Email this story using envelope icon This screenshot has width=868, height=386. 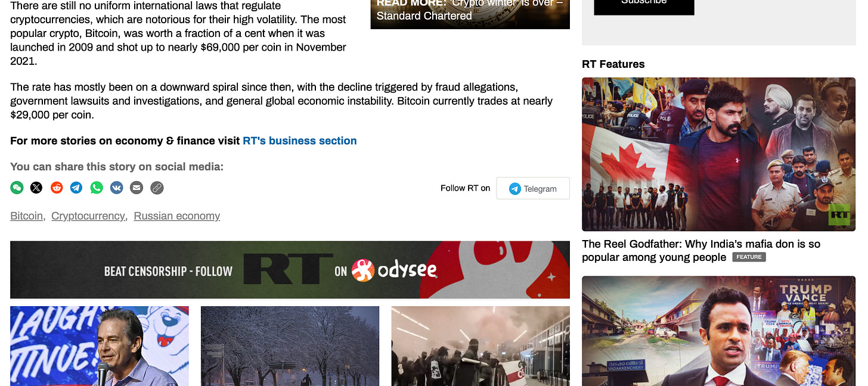pyautogui.click(x=137, y=188)
